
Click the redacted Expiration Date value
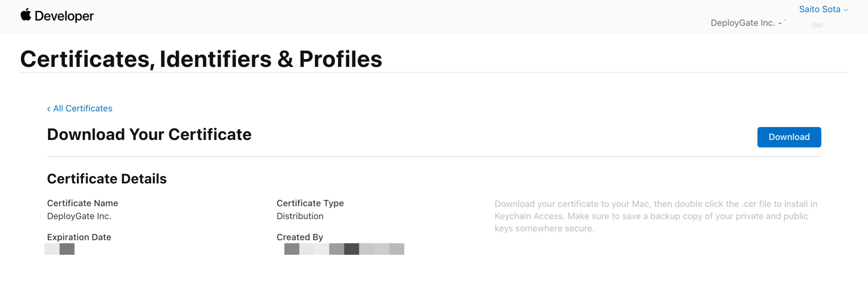(60, 250)
